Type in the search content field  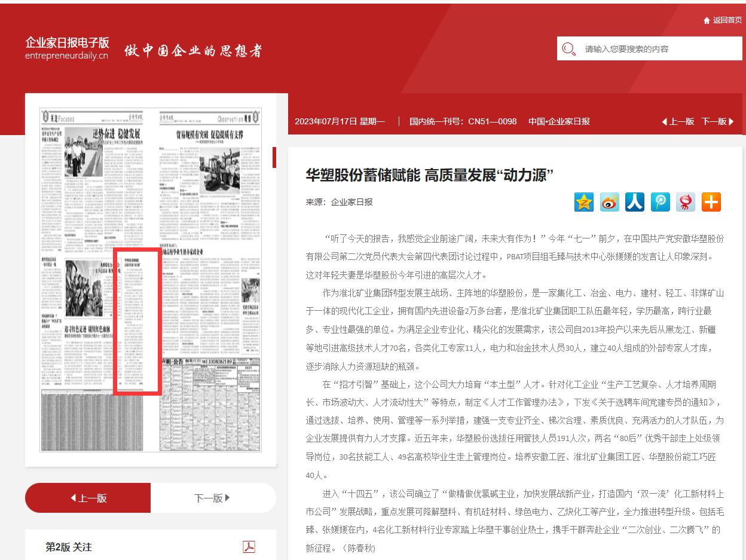tap(658, 49)
